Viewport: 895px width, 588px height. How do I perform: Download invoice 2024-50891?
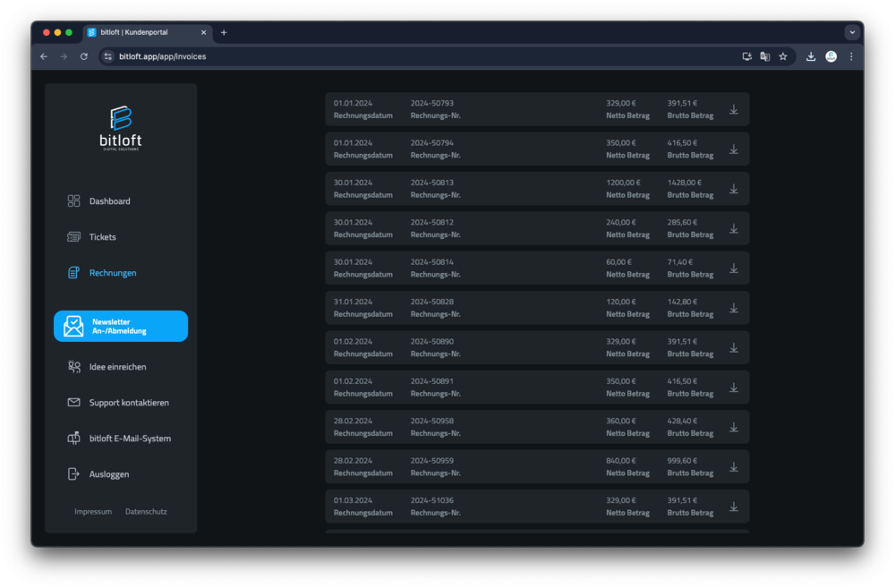point(734,388)
